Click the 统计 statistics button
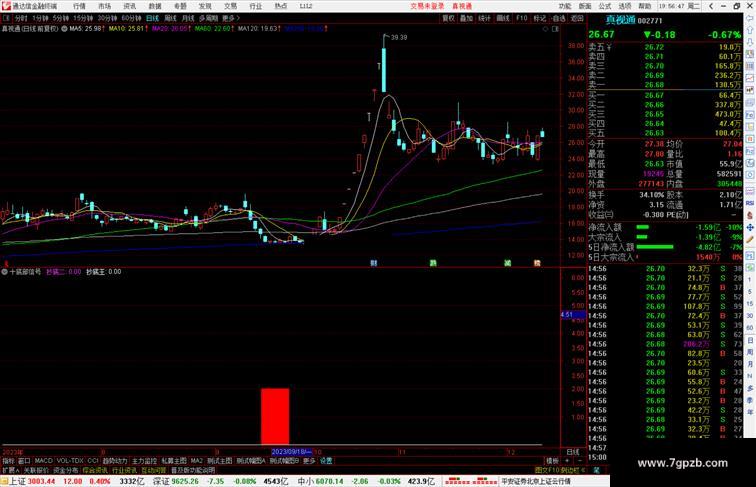This screenshot has height=487, width=756. [485, 18]
